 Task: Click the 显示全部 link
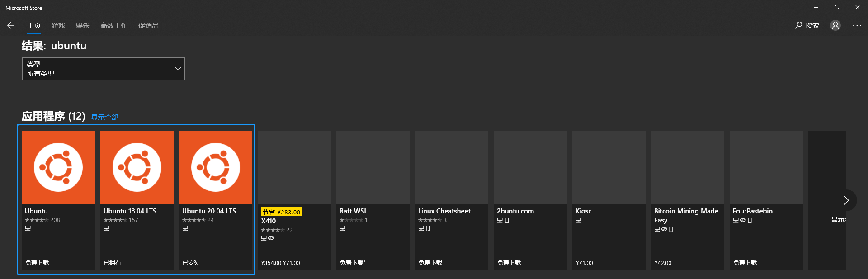point(105,117)
